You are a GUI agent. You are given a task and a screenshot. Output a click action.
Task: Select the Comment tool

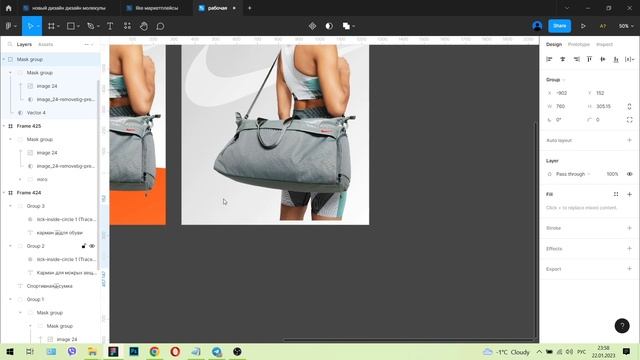coord(160,26)
